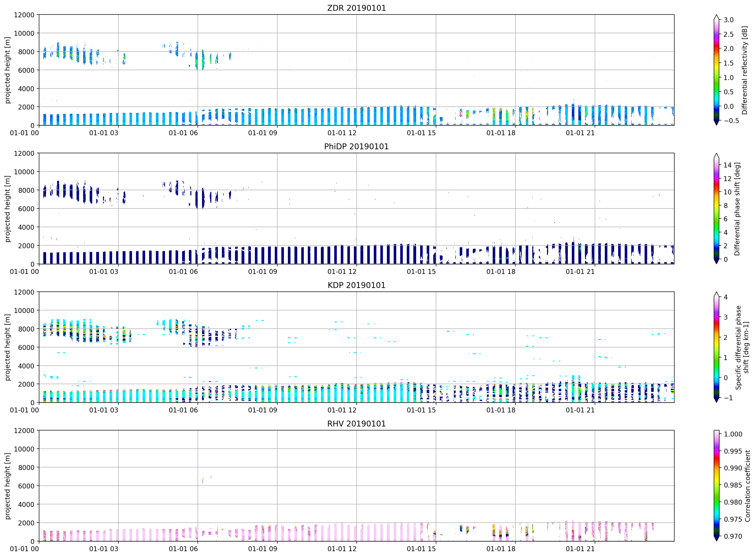756x557 pixels.
Task: Click the ZDR 20190101 plot title
Action: 356,8
